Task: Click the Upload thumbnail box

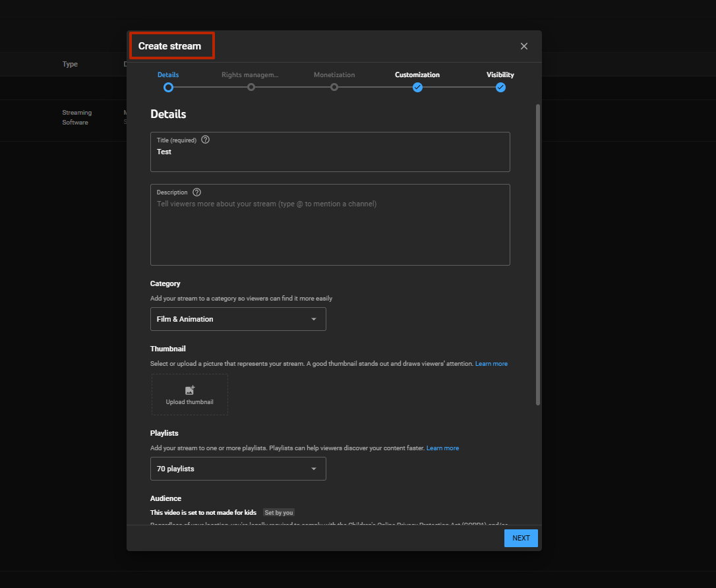Action: (x=189, y=394)
